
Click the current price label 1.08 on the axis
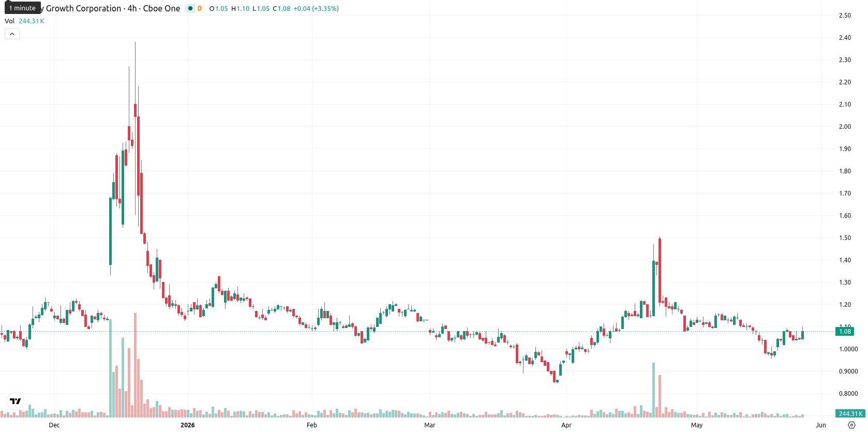click(845, 332)
